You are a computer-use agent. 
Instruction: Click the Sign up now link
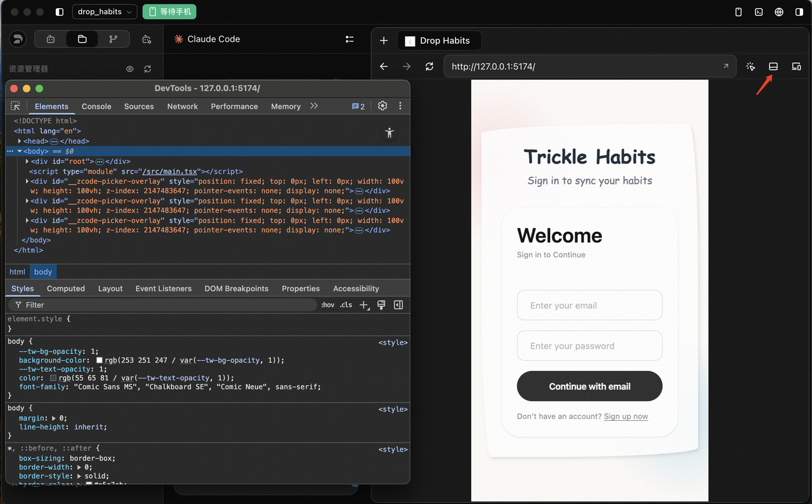coord(625,417)
